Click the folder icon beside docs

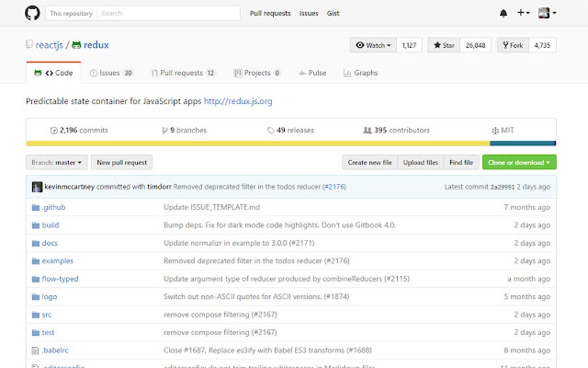[x=36, y=243]
